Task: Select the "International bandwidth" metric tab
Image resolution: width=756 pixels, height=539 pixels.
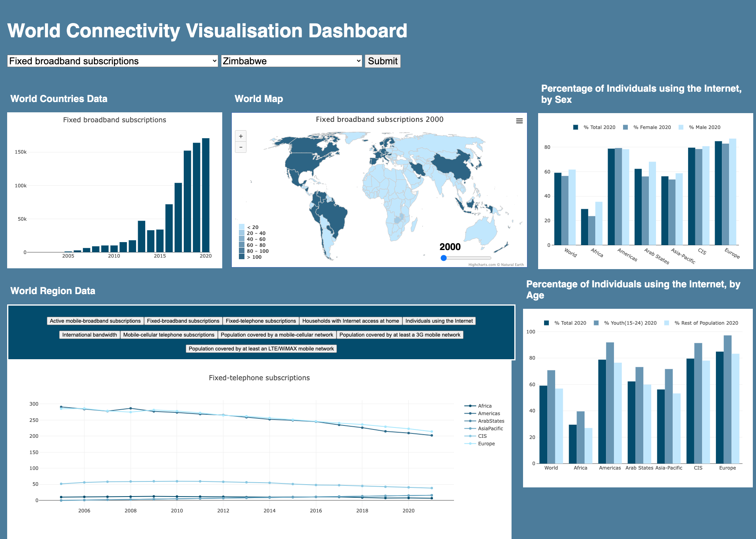Action: click(x=89, y=335)
